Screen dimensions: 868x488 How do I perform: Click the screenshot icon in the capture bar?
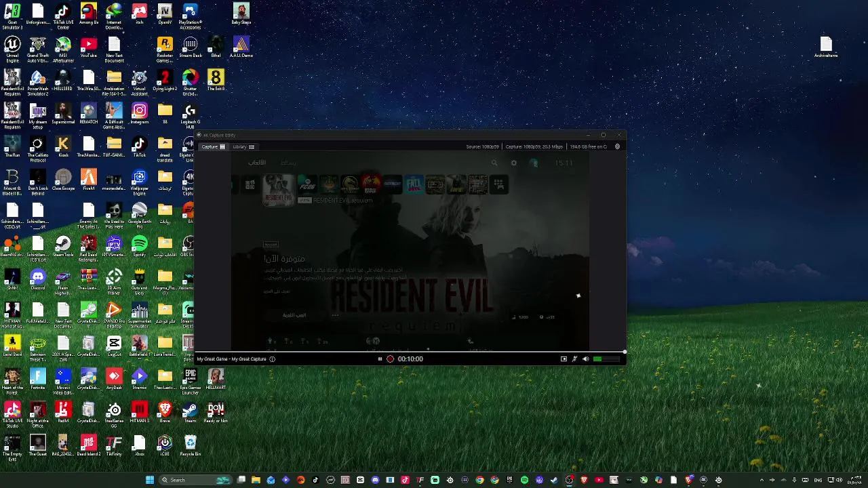pos(564,359)
